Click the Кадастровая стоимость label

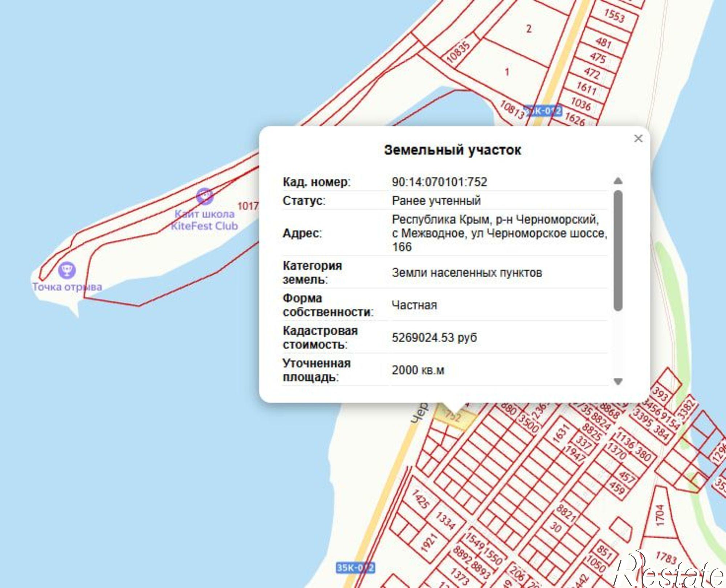320,338
